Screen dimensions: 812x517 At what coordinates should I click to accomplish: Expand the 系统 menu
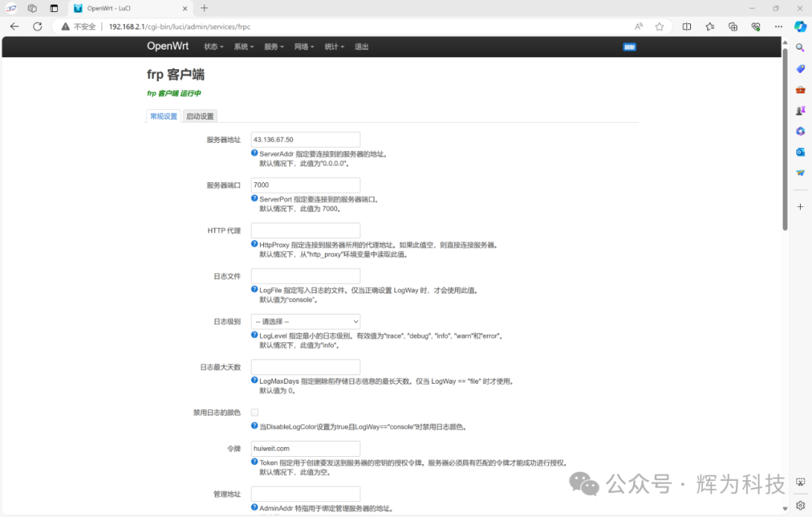(x=243, y=46)
